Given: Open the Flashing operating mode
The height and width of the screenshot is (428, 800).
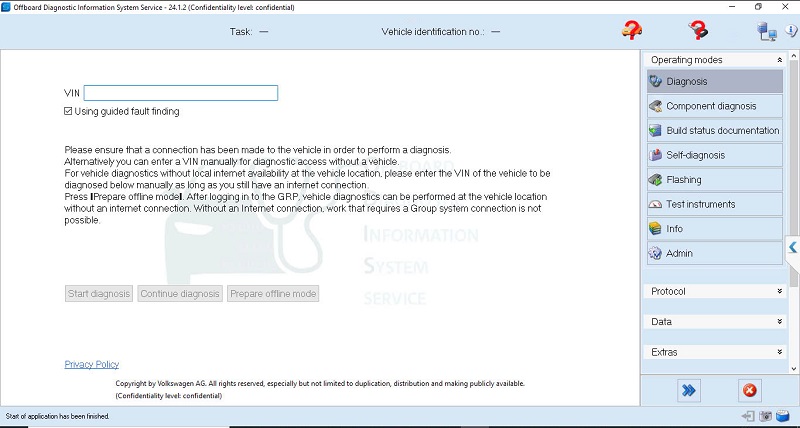Looking at the screenshot, I should point(714,180).
